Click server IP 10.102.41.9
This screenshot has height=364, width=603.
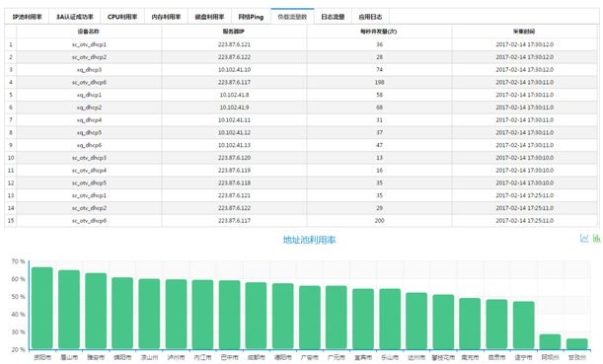(x=234, y=108)
